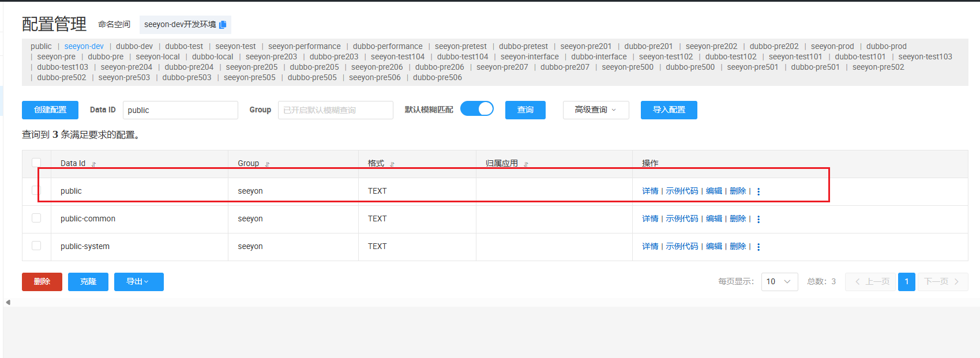Image resolution: width=980 pixels, height=358 pixels.
Task: Switch to the seeyon-prod namespace
Action: point(832,47)
